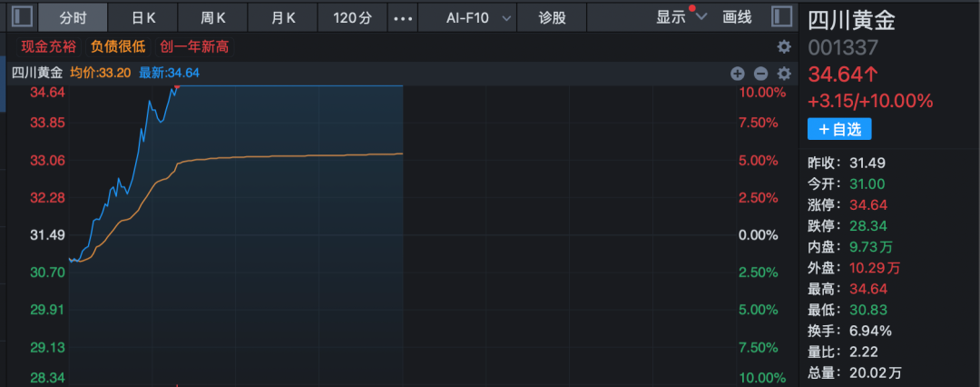Open the gear settings in tag row

pyautogui.click(x=784, y=46)
